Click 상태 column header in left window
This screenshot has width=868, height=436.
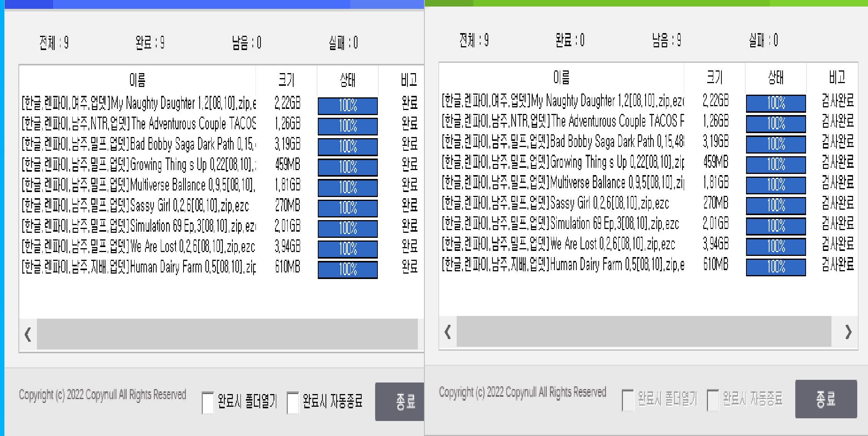(347, 80)
